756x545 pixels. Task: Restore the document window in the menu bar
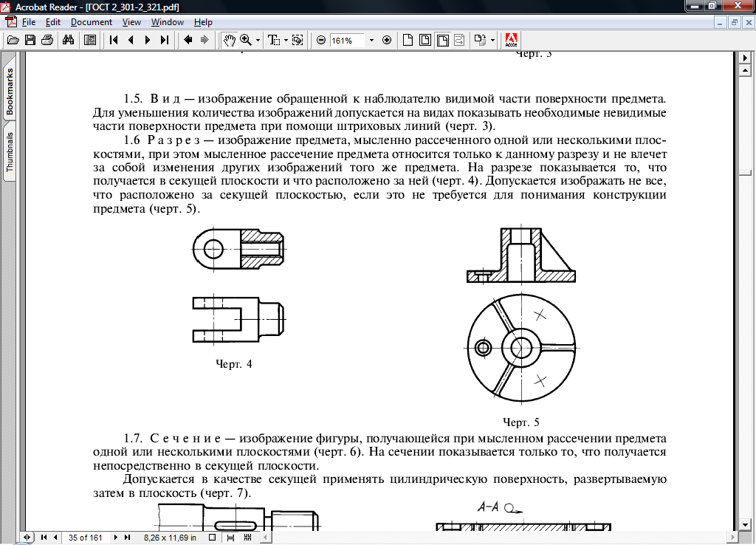tap(735, 22)
